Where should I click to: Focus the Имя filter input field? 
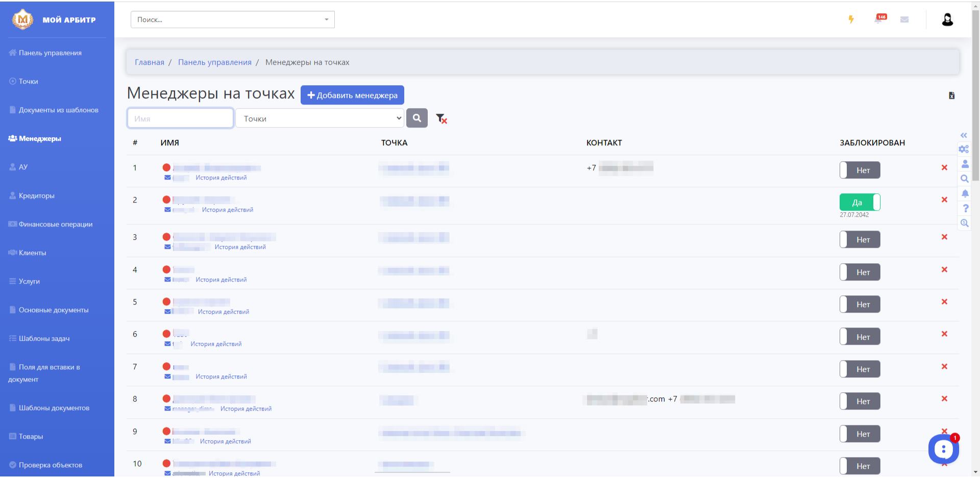(x=180, y=118)
